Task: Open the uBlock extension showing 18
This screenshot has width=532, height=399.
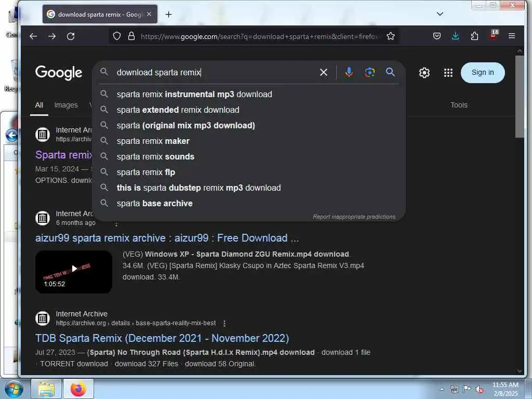Action: [494, 35]
